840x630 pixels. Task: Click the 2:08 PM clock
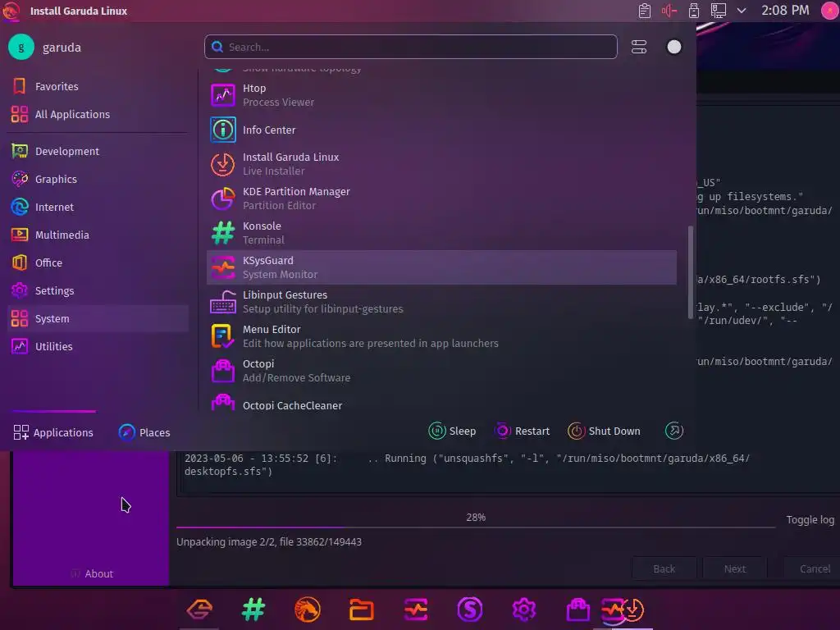click(x=785, y=10)
